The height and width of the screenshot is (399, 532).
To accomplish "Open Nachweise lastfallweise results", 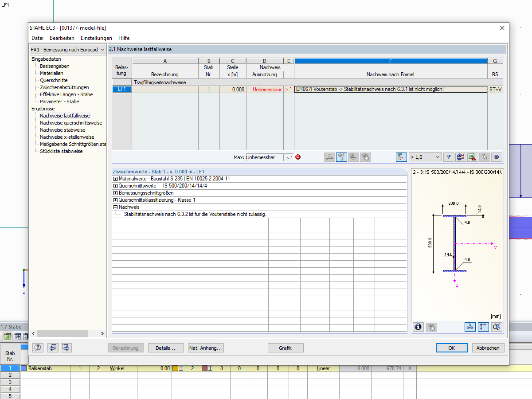I will click(65, 116).
